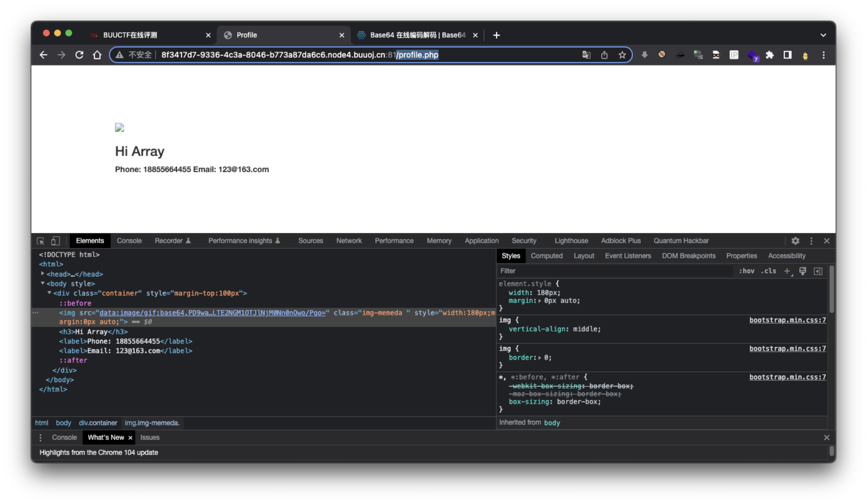The image size is (867, 504).
Task: Open the DevTools three-dot menu
Action: tap(811, 241)
